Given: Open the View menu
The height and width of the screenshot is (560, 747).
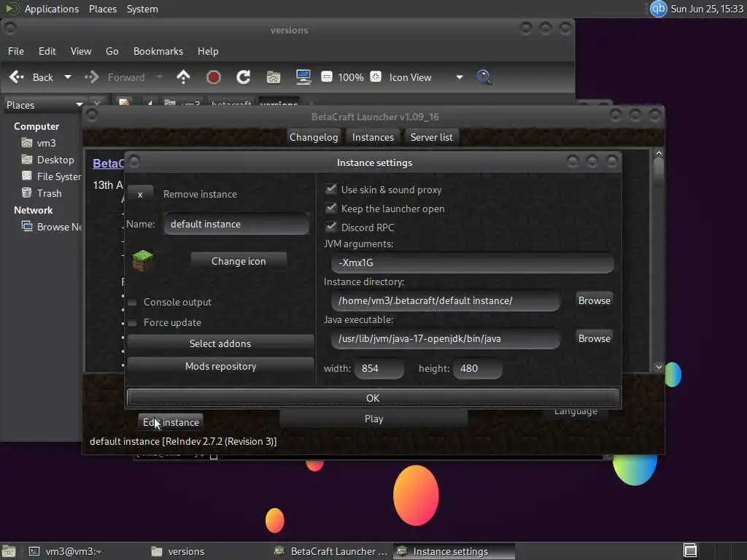Looking at the screenshot, I should click(81, 51).
